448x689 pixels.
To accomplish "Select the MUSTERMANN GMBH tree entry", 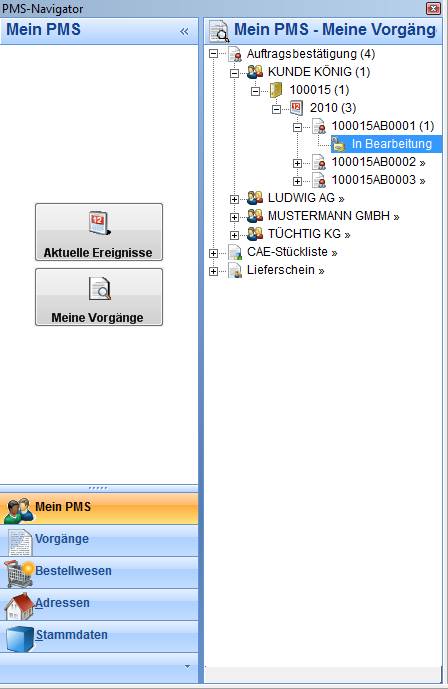I will tap(333, 216).
